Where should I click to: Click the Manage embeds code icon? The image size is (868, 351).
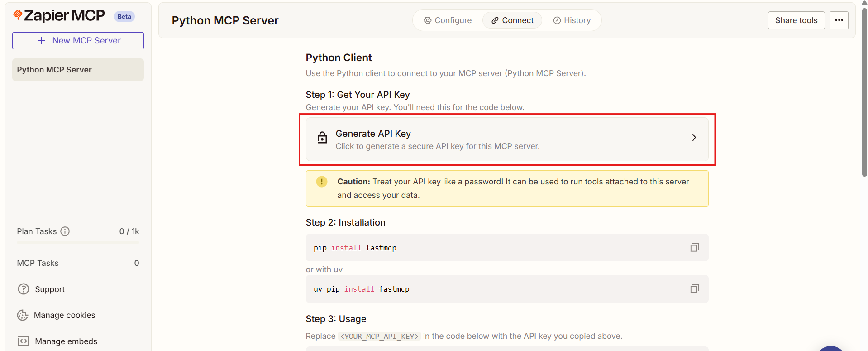(23, 341)
